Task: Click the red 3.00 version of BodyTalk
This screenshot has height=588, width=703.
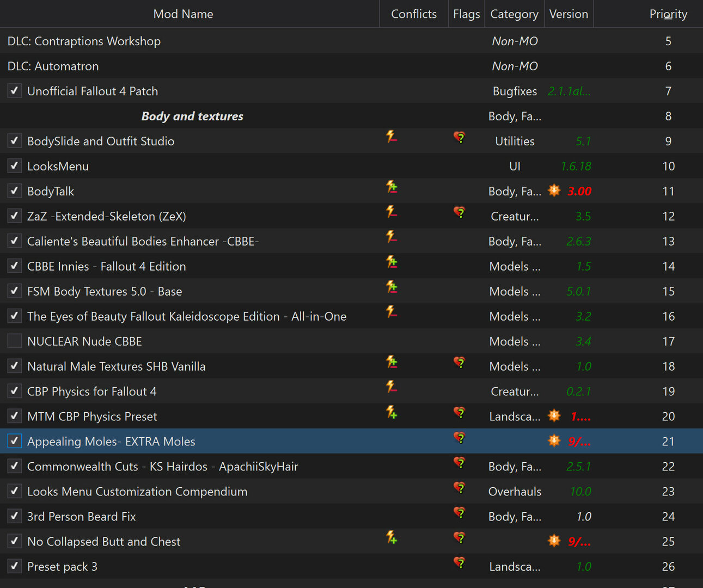Action: pos(579,191)
